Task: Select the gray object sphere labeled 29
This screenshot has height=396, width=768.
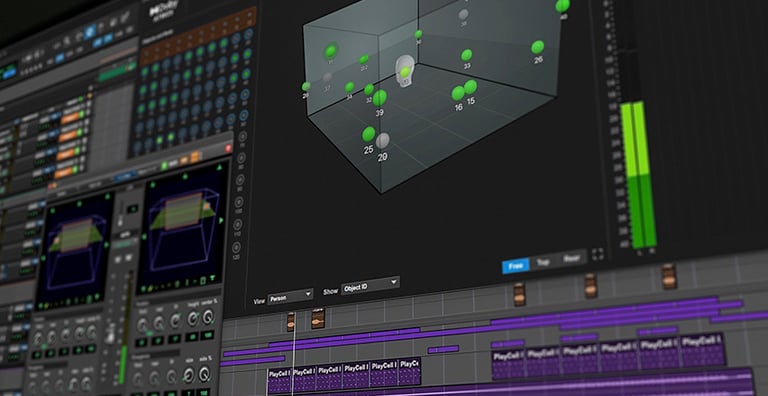Action: point(383,141)
